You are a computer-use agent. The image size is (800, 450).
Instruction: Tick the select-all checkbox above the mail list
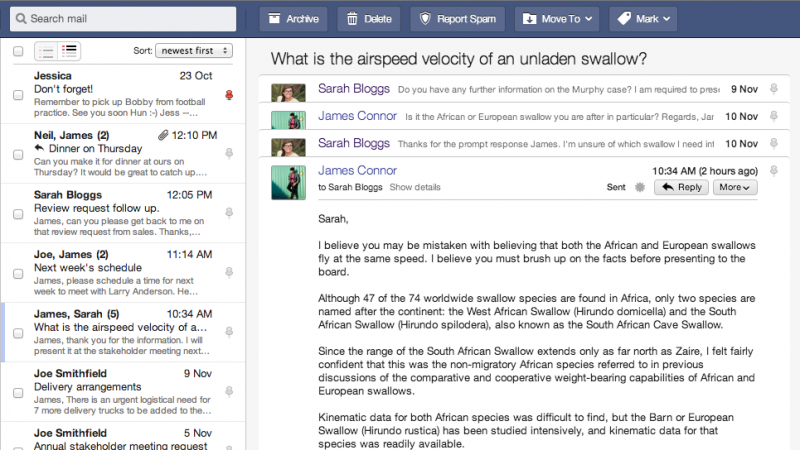pyautogui.click(x=18, y=51)
